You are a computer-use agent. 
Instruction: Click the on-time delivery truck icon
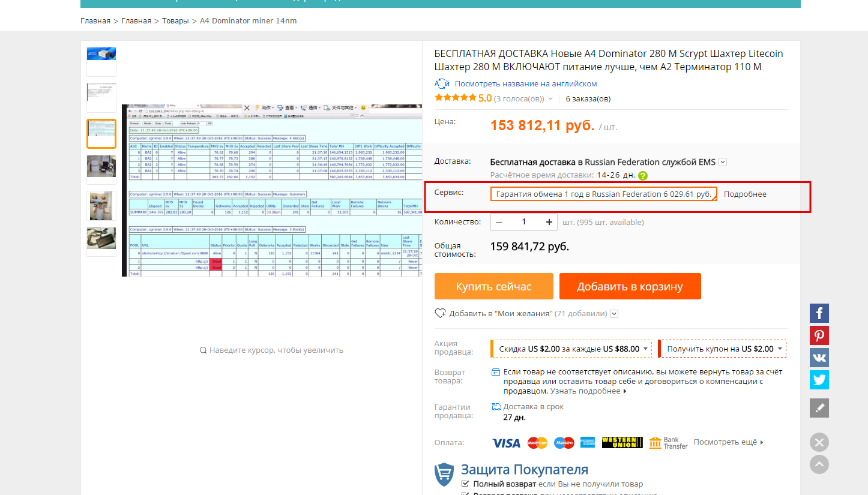point(496,407)
